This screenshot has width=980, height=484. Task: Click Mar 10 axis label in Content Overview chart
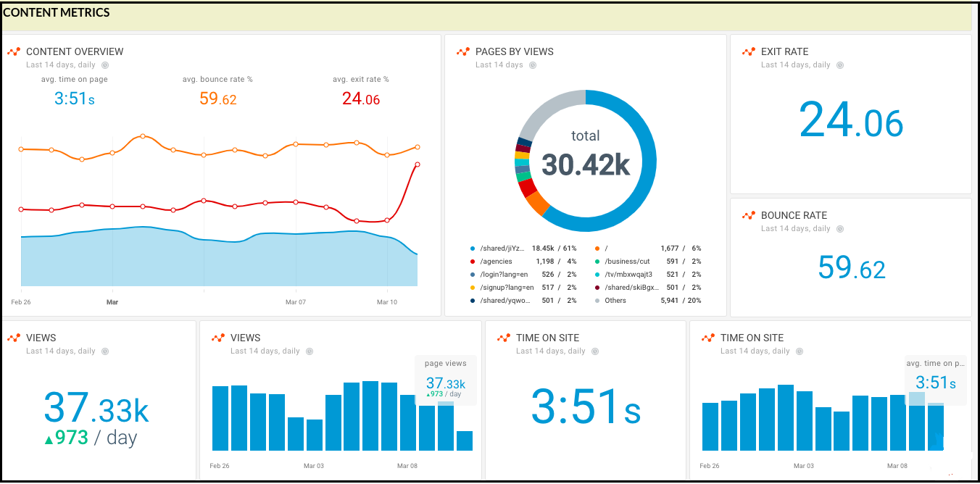pos(387,302)
